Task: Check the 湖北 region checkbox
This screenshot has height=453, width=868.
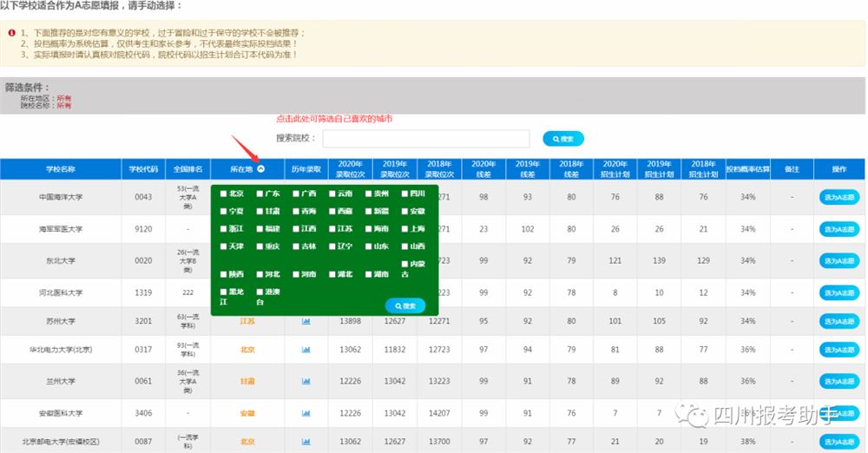Action: point(332,274)
